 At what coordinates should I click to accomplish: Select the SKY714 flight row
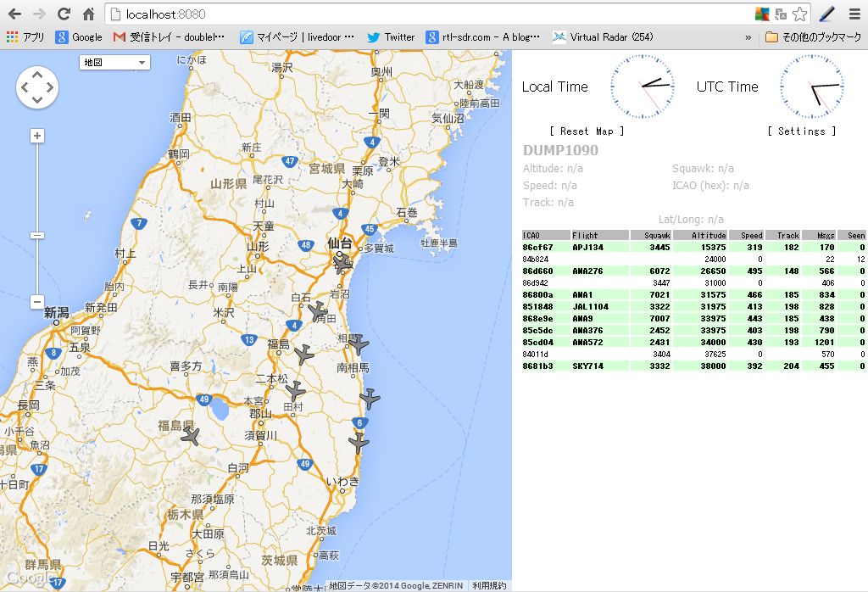(x=694, y=366)
